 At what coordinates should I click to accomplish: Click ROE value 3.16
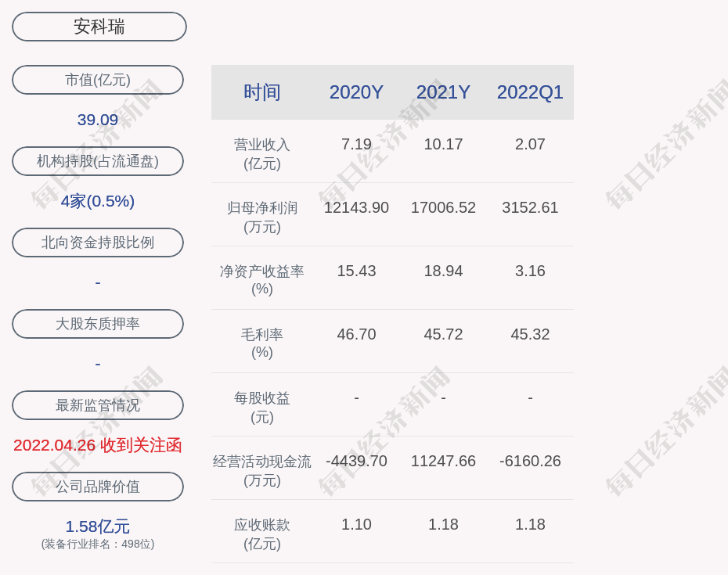tap(530, 271)
